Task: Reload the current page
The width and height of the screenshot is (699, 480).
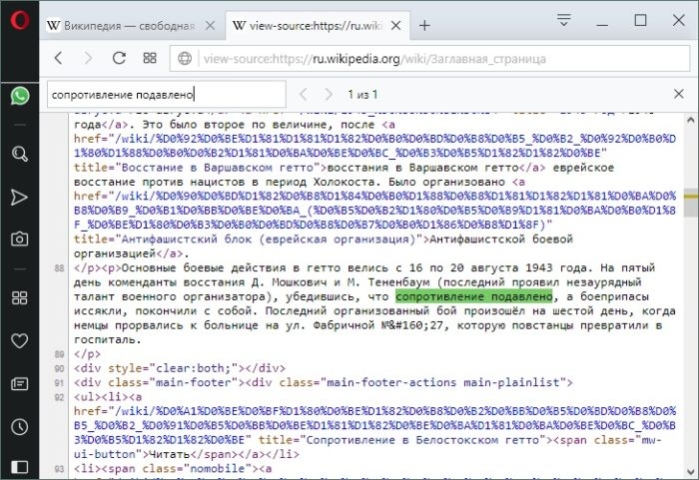Action: [119, 58]
